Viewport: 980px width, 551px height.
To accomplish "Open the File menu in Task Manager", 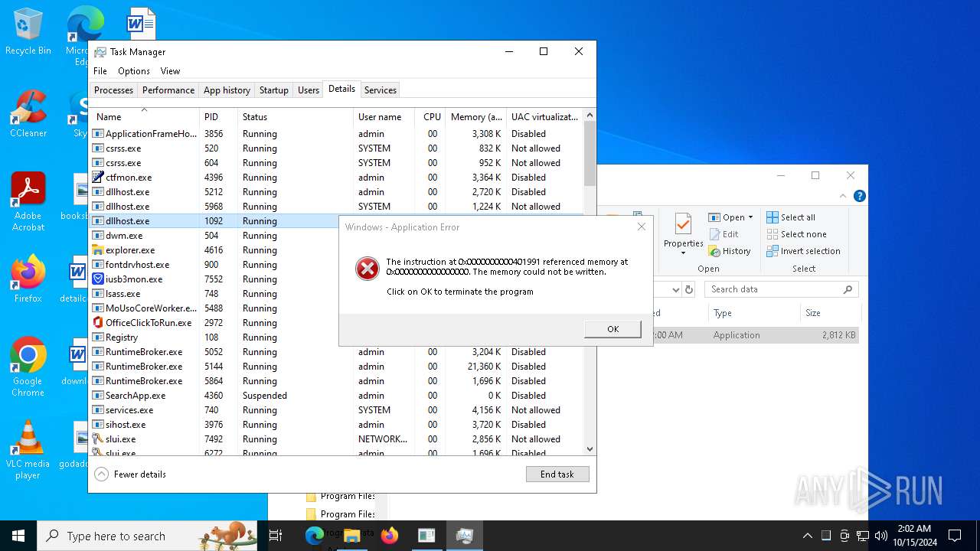I will (x=100, y=71).
